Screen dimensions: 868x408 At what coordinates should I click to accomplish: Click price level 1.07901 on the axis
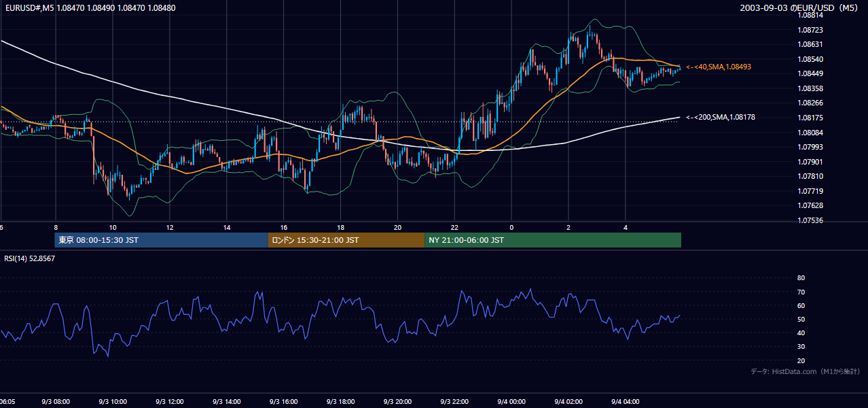(810, 162)
